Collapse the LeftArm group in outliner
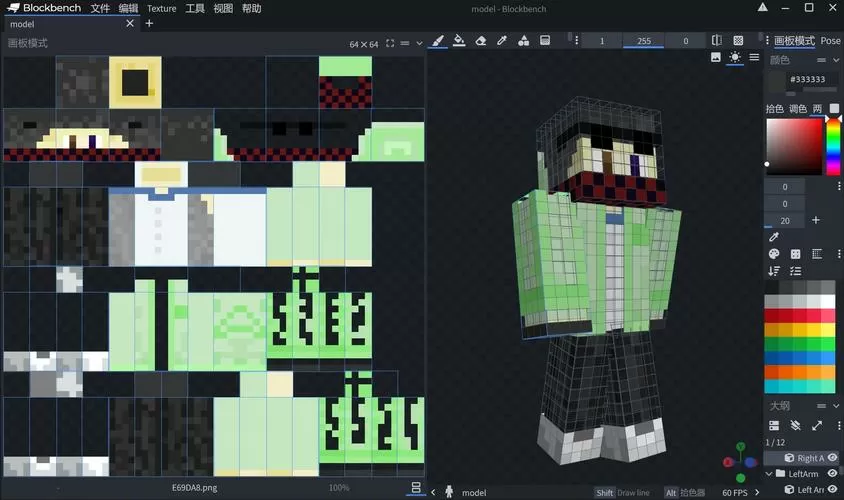 (769, 474)
